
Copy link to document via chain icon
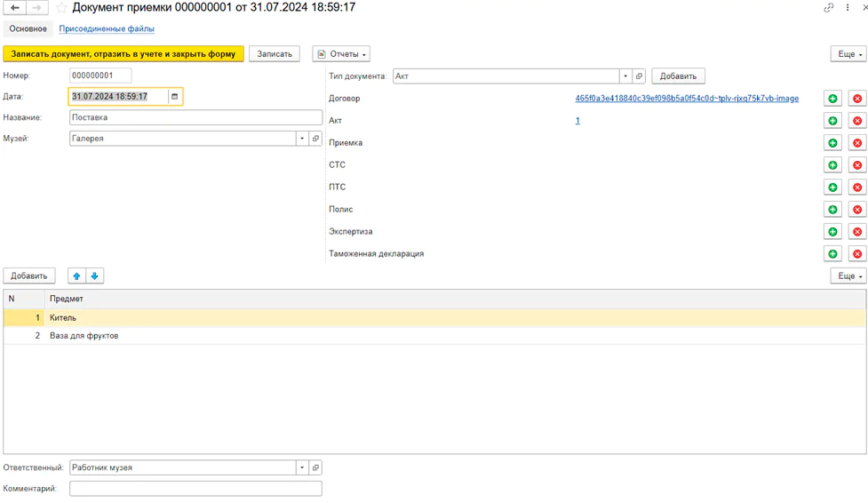pyautogui.click(x=828, y=8)
